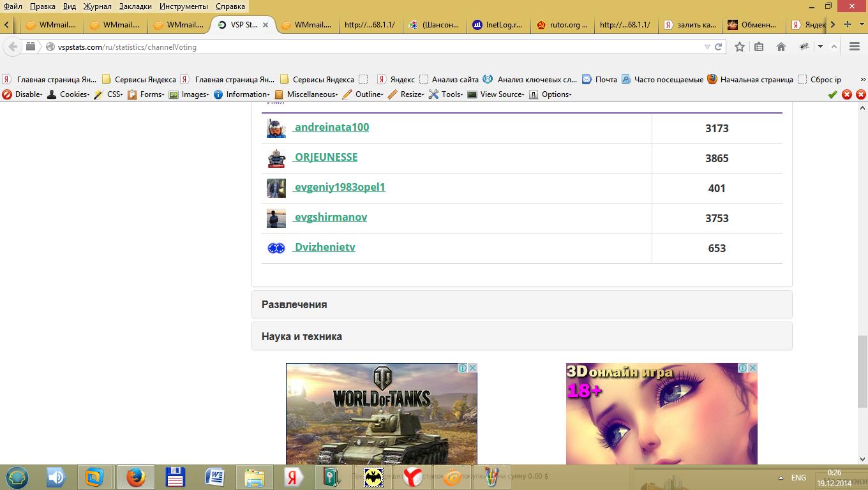Open the Disable menu in Web Developer toolbar

[x=23, y=94]
